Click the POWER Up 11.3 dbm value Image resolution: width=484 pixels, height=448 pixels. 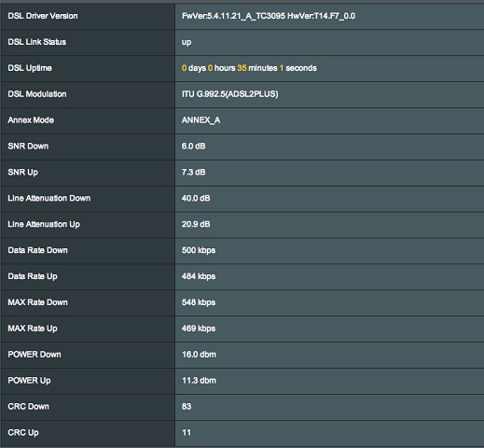pyautogui.click(x=199, y=381)
